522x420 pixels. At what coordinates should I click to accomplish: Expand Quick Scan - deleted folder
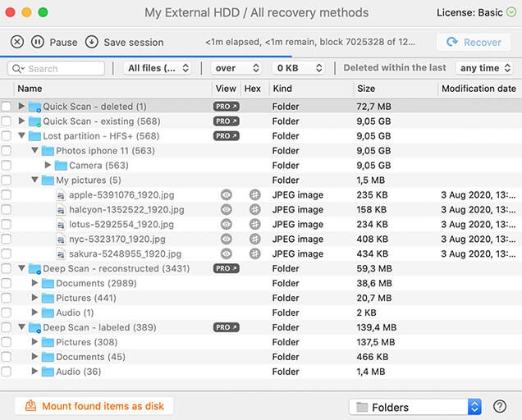click(x=21, y=106)
